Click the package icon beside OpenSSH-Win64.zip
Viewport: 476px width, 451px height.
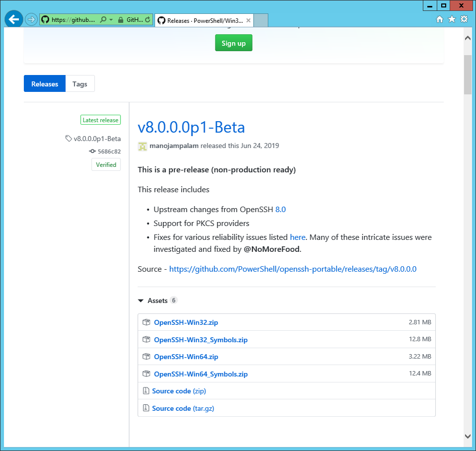click(146, 356)
